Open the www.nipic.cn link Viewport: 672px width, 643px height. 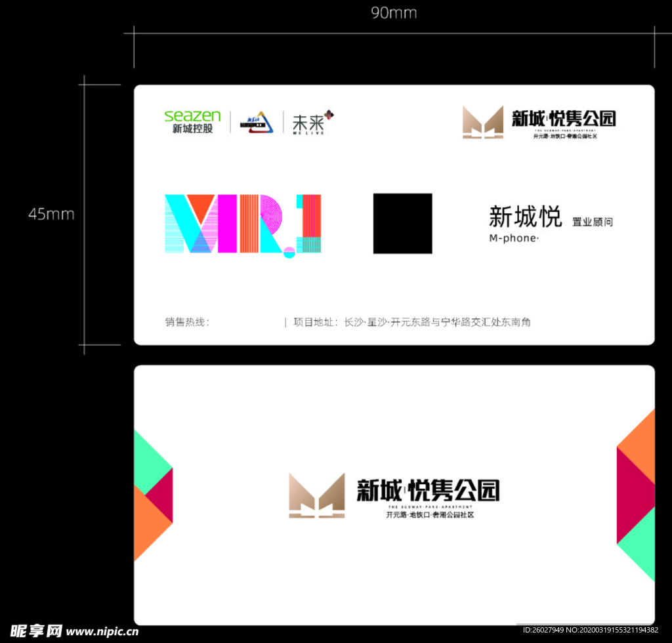pyautogui.click(x=102, y=631)
